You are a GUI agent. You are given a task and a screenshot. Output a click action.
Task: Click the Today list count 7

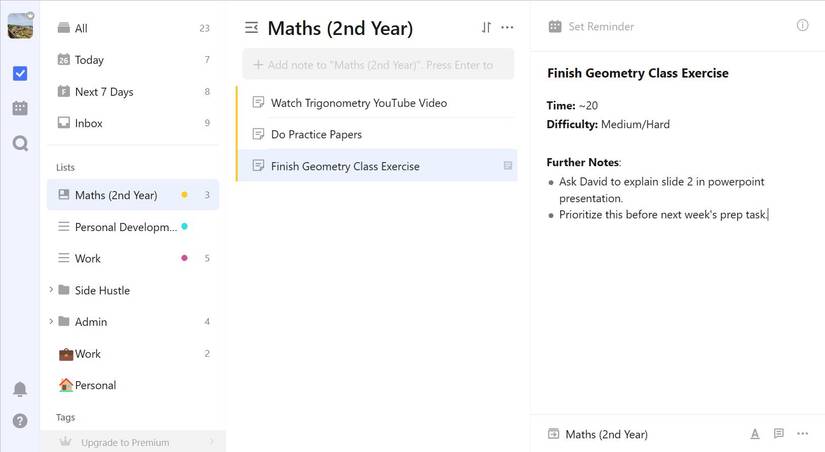click(x=207, y=59)
